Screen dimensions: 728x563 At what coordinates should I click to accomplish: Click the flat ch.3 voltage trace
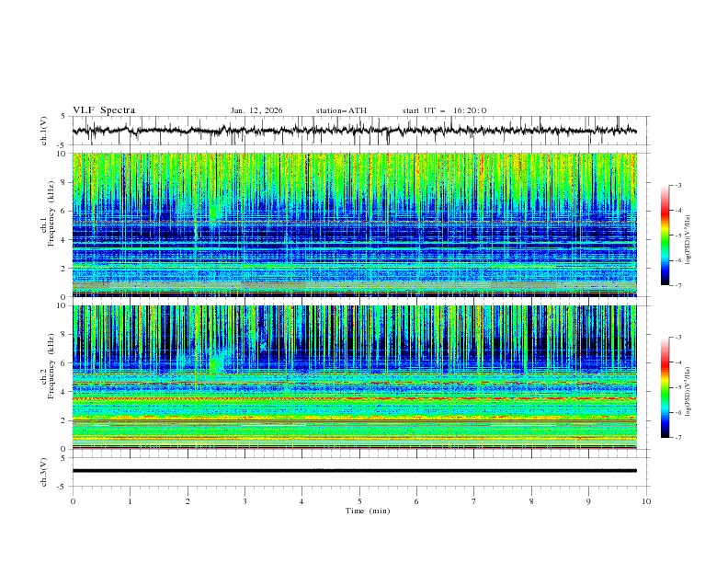[354, 471]
